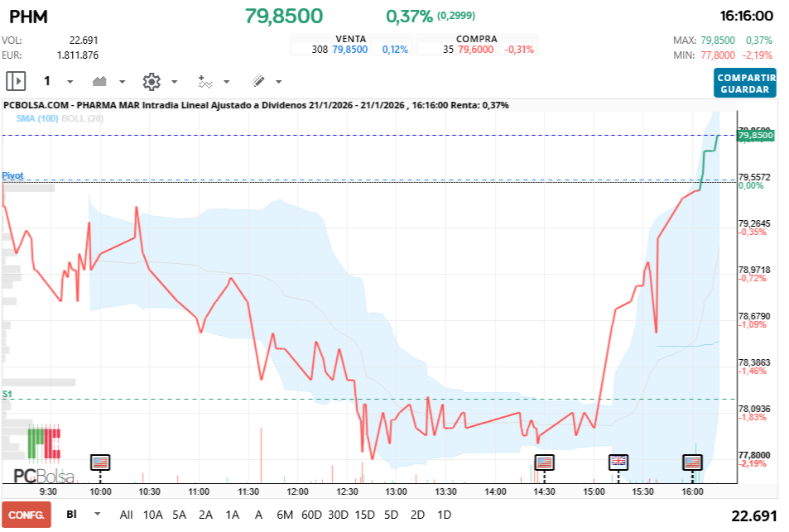Switch to the 1D timeframe tab
This screenshot has width=789, height=532.
tap(445, 514)
